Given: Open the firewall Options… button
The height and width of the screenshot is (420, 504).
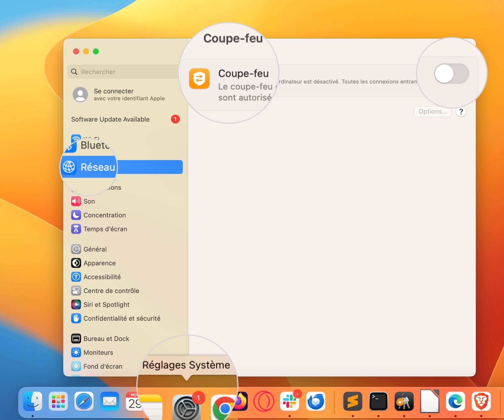Looking at the screenshot, I should pyautogui.click(x=433, y=112).
